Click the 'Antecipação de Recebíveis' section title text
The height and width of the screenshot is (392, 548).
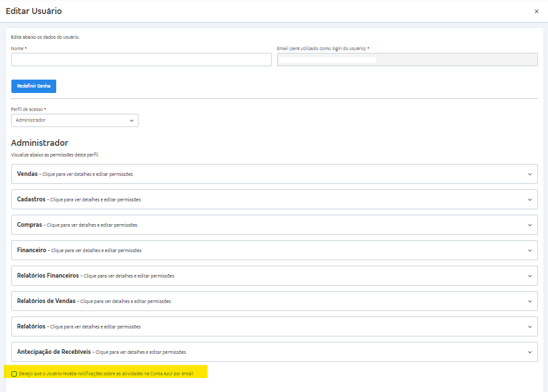tap(54, 352)
